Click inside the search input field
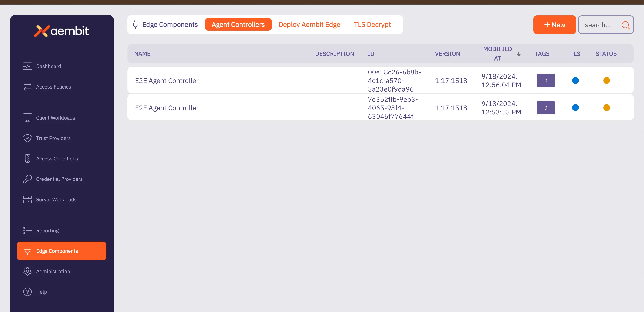 (600, 25)
